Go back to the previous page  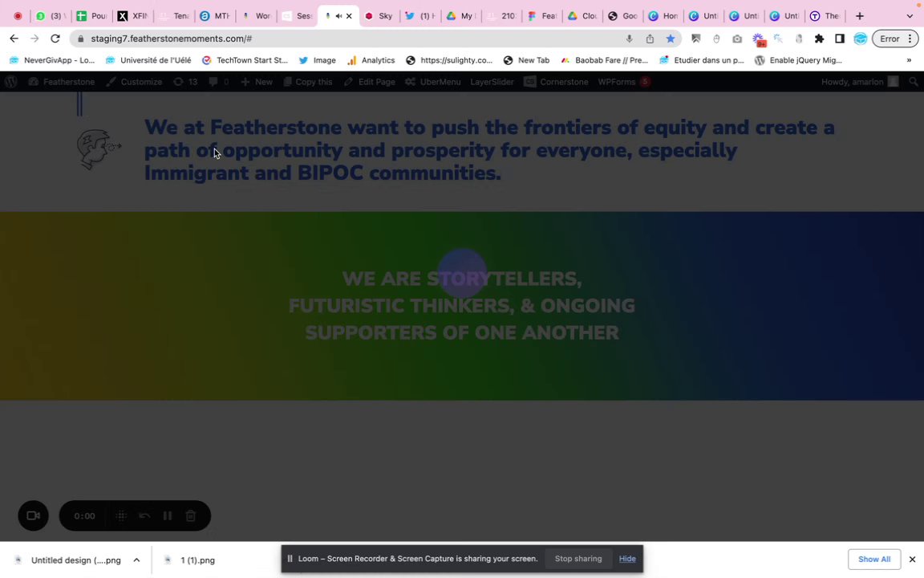pyautogui.click(x=14, y=39)
